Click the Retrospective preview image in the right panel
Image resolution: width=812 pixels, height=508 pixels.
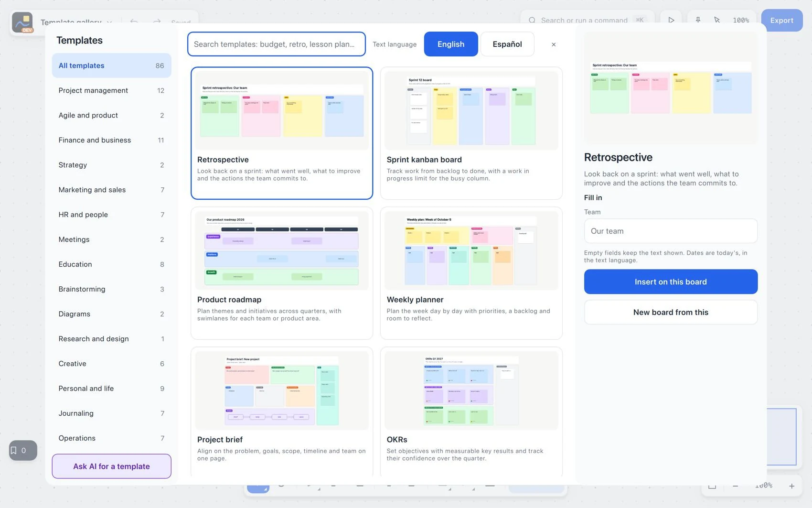coord(671,88)
